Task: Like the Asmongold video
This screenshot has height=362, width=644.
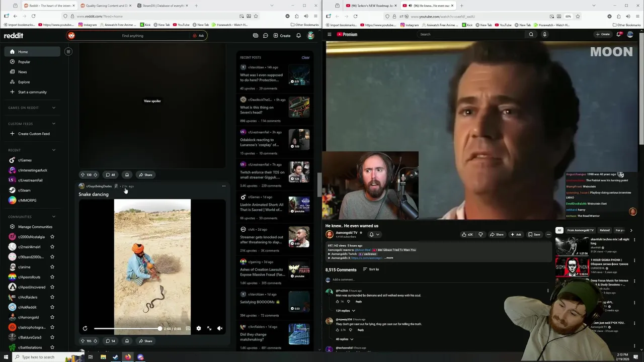Action: point(467,234)
